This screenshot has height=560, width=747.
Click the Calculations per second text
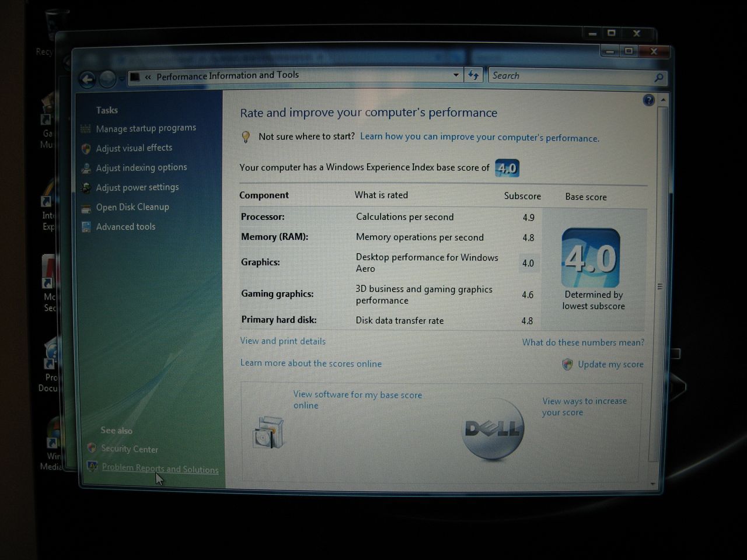tap(404, 217)
